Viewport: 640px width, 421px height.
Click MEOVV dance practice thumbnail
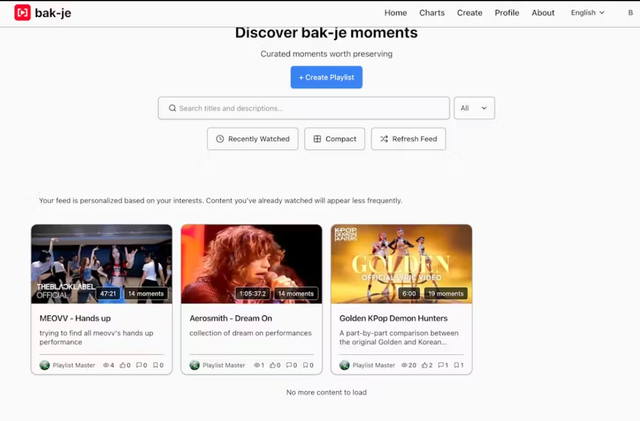click(x=102, y=264)
